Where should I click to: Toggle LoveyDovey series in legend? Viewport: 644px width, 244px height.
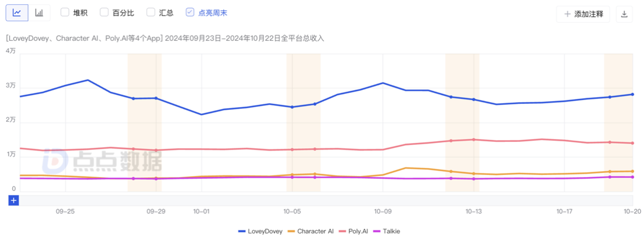click(x=265, y=231)
